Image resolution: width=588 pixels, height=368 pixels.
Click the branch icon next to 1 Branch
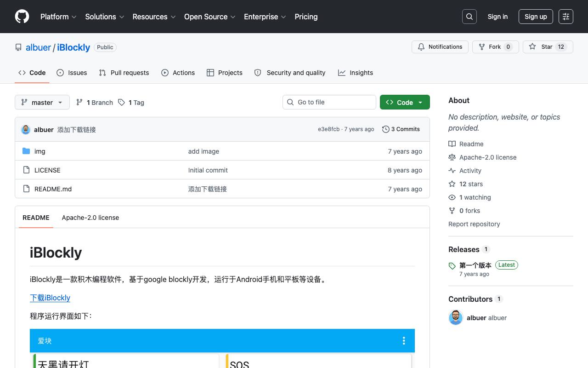tap(79, 103)
